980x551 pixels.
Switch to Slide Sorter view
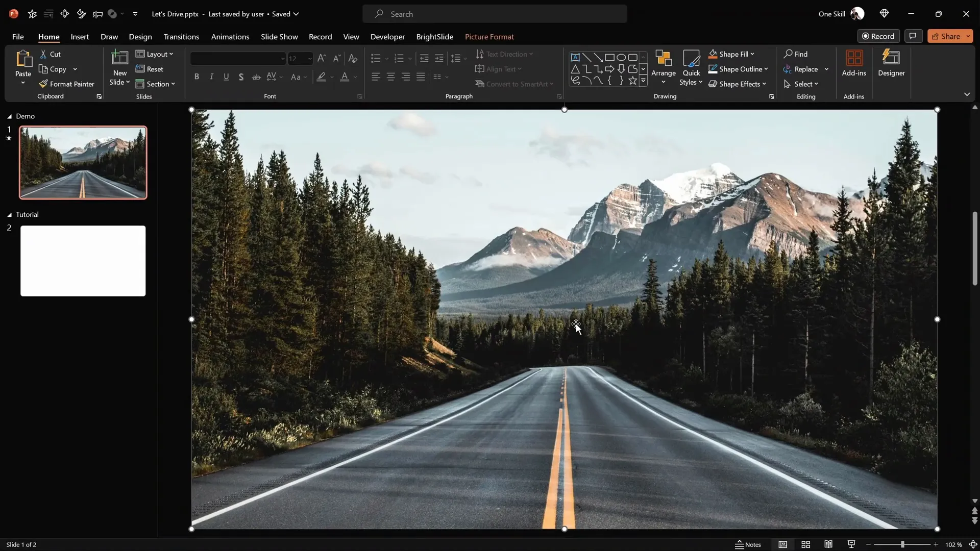(x=806, y=544)
